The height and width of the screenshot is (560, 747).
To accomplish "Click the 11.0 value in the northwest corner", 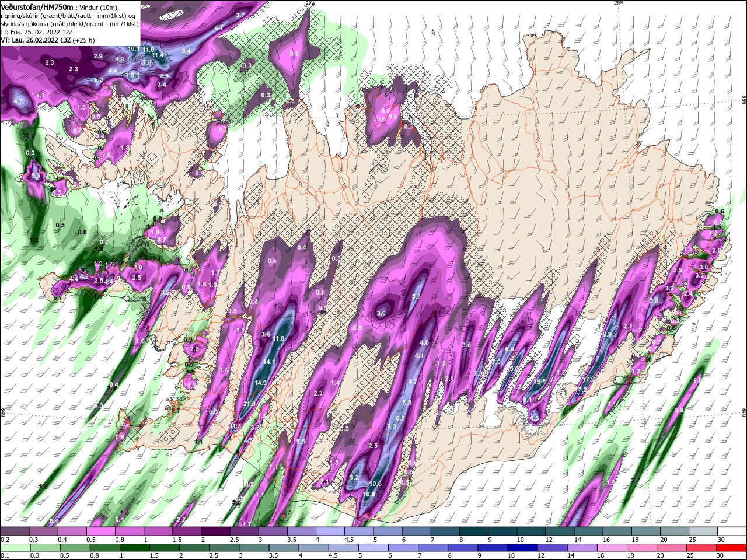I will tap(148, 48).
